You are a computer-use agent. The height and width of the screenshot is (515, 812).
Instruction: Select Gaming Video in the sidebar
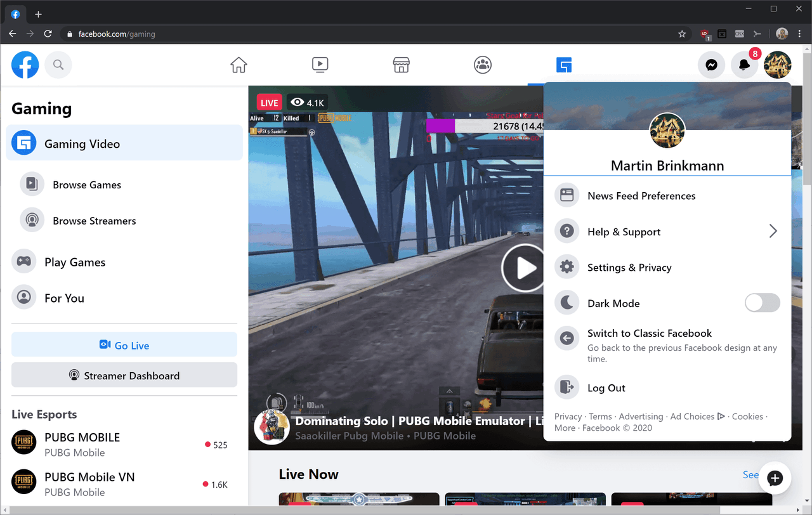pyautogui.click(x=124, y=143)
